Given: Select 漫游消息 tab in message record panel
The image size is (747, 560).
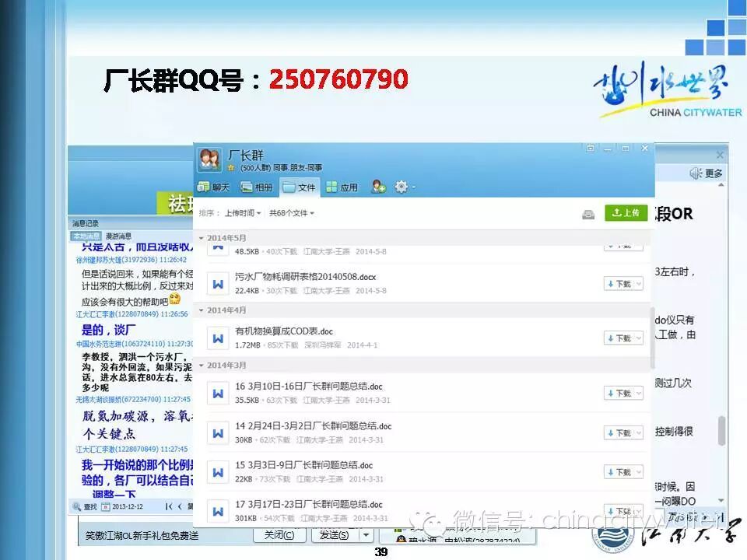Looking at the screenshot, I should (118, 236).
